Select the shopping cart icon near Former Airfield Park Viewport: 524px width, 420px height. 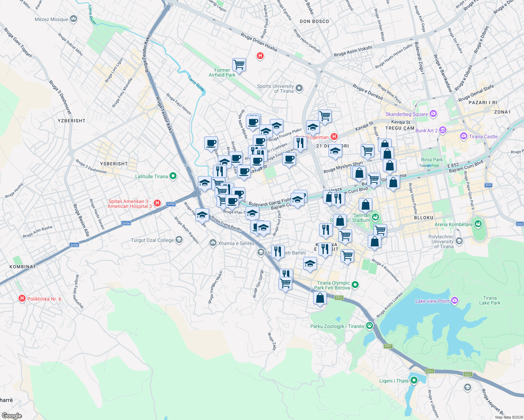[x=239, y=65]
